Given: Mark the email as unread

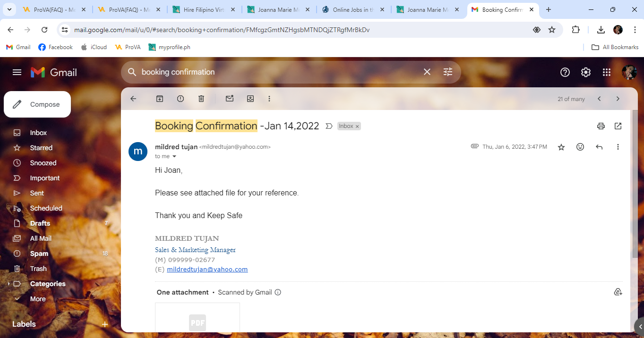Looking at the screenshot, I should pos(230,99).
